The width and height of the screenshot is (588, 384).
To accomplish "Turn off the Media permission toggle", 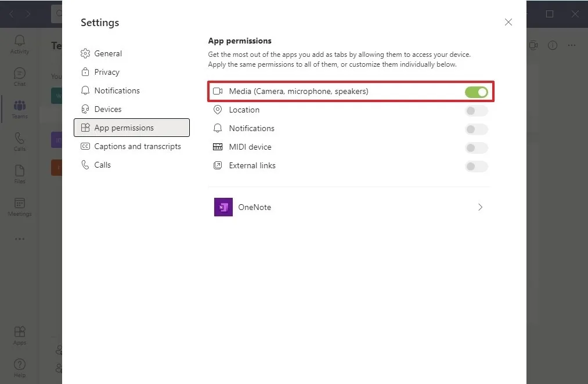I will pos(476,92).
